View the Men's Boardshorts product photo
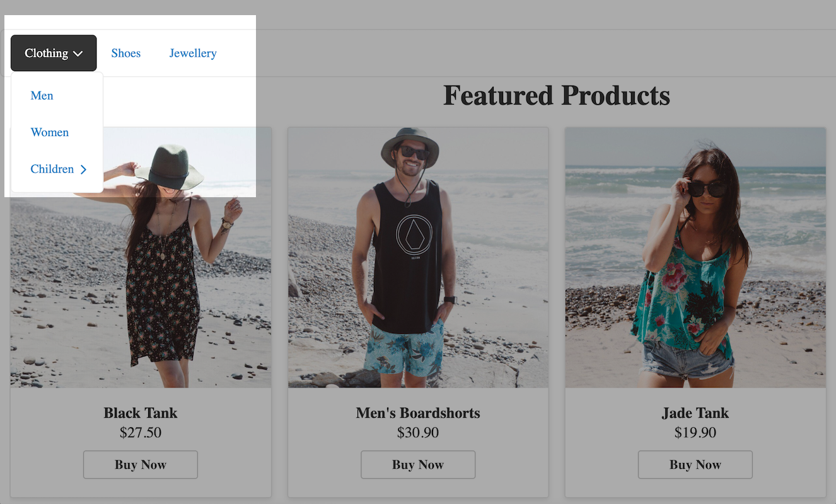The height and width of the screenshot is (504, 836). [x=417, y=256]
